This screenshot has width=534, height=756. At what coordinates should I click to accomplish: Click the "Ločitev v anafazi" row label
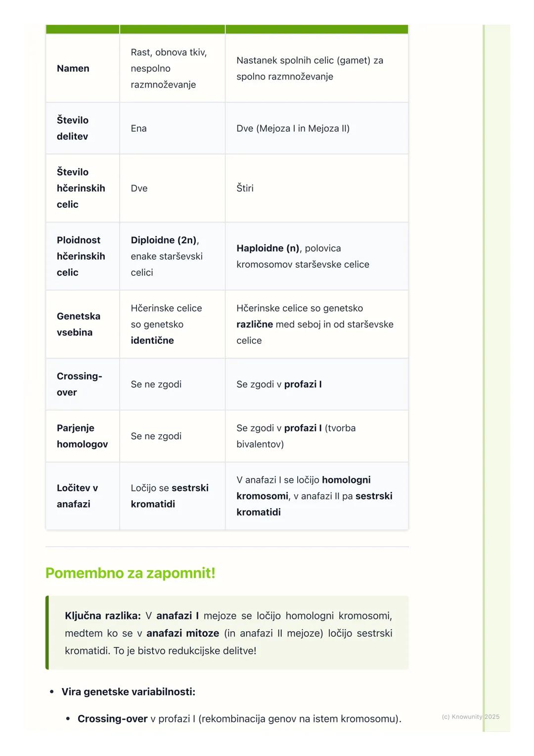click(x=77, y=496)
